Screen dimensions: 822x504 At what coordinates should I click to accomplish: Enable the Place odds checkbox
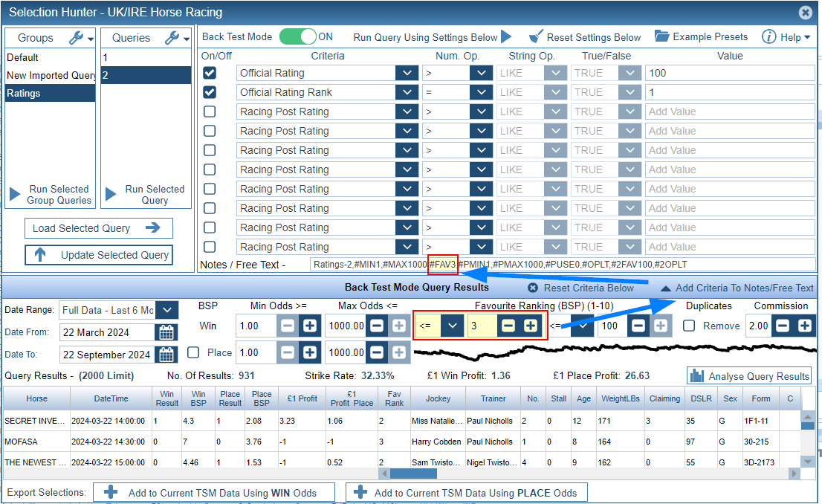[193, 352]
